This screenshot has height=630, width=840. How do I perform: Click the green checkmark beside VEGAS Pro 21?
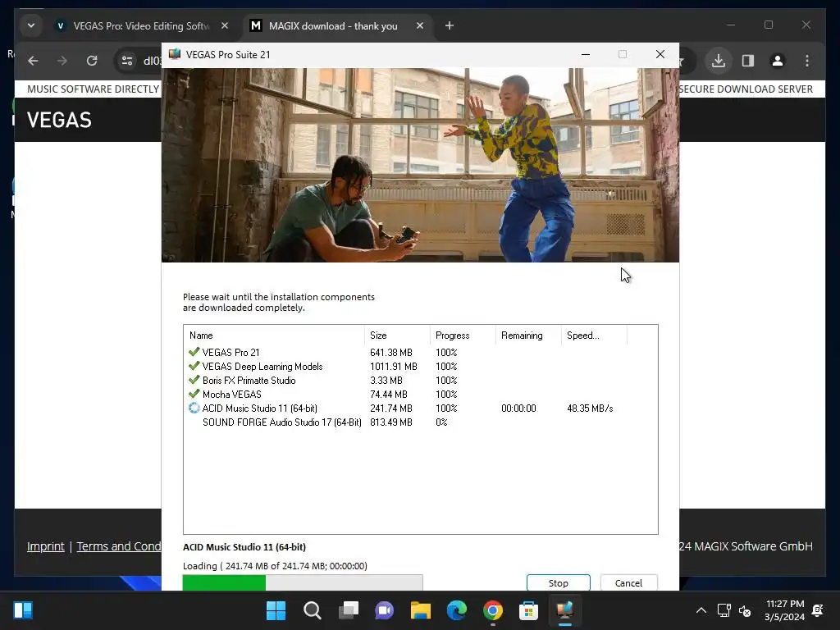click(194, 352)
